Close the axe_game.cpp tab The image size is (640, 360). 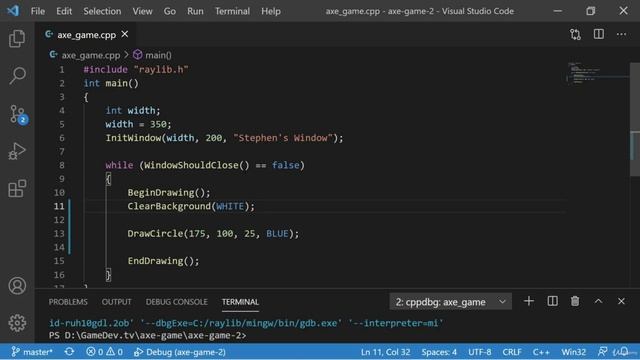(125, 34)
